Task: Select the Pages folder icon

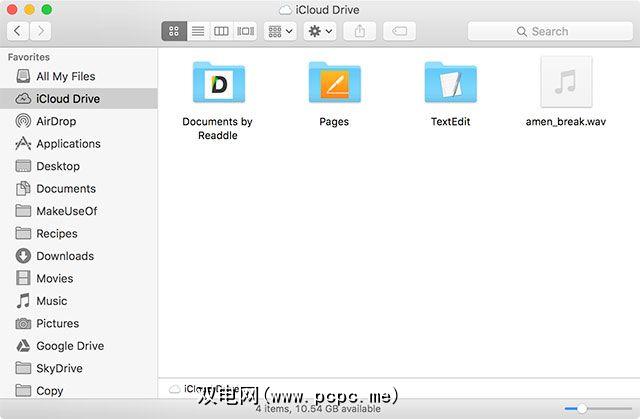Action: [335, 82]
